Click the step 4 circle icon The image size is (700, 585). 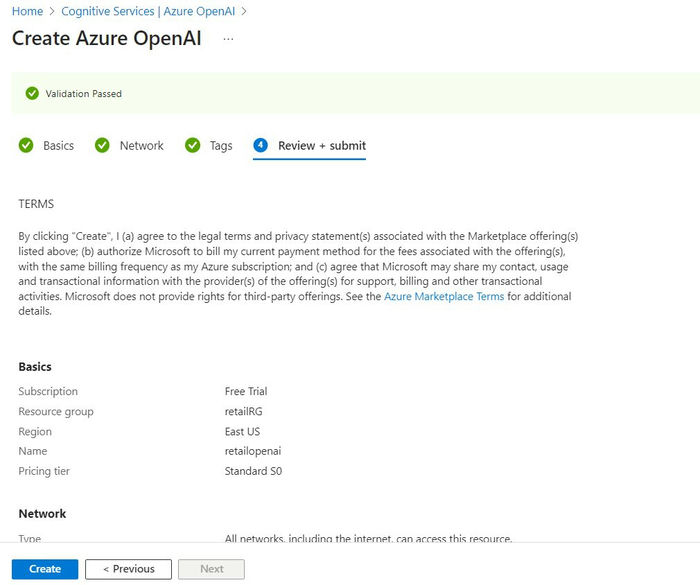coord(261,146)
